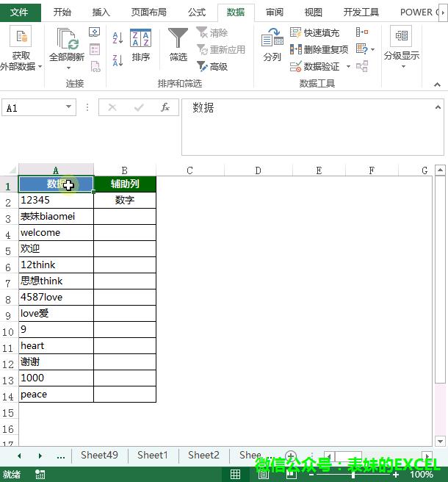Click Remove Duplicates (删除重复项)

pyautogui.click(x=319, y=49)
